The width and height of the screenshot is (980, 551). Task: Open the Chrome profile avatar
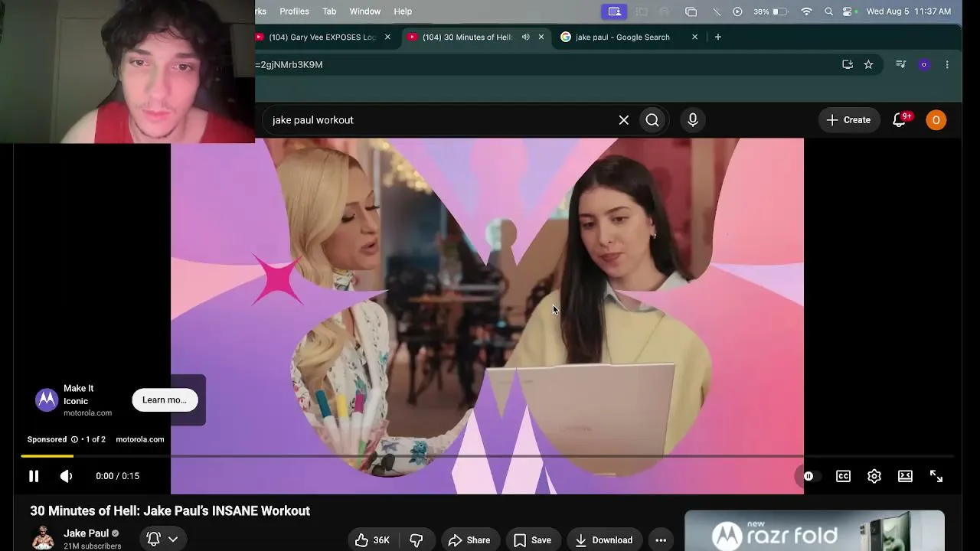924,65
